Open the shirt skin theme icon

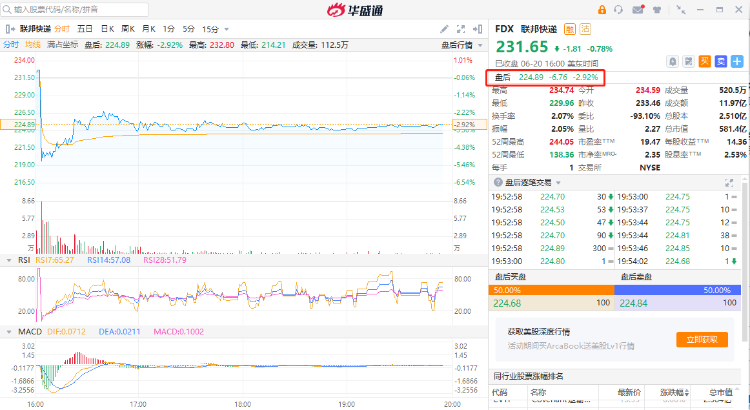(657, 10)
